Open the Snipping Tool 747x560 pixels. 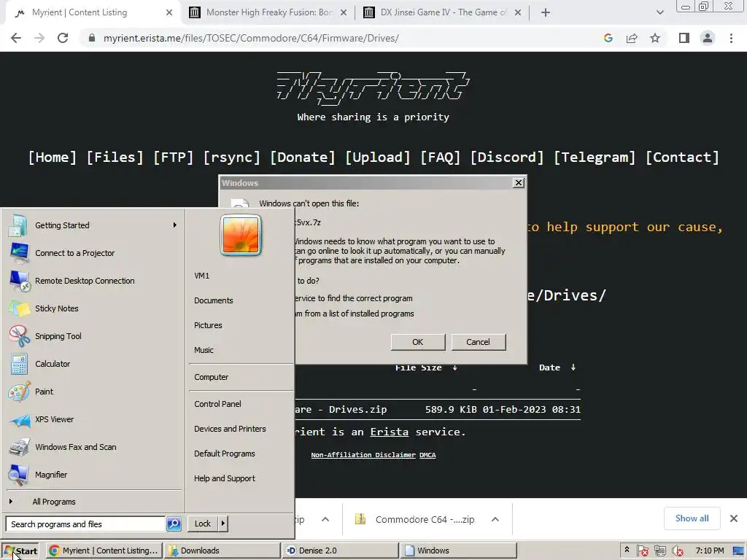[93, 335]
